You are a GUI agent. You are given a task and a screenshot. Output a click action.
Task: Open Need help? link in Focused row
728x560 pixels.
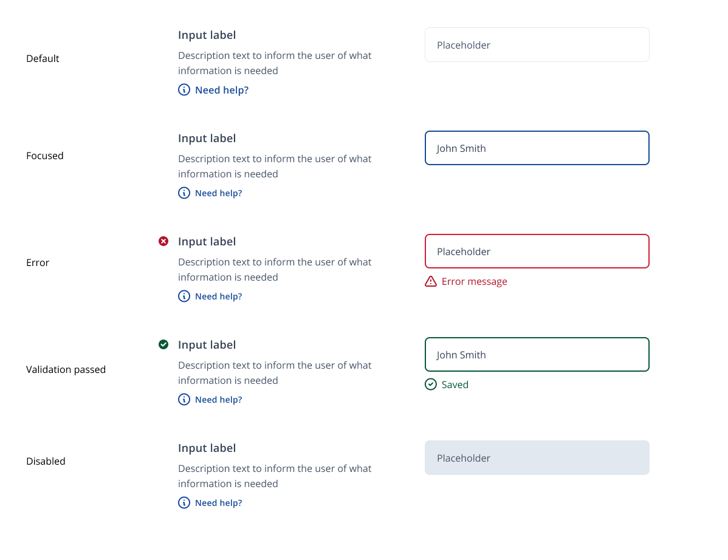(219, 193)
